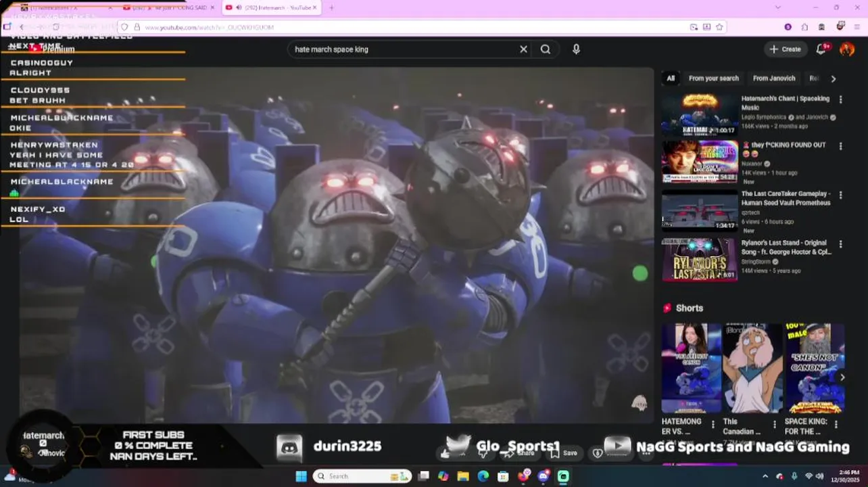This screenshot has width=868, height=487.
Task: Click the Share button under video
Action: pos(520,453)
